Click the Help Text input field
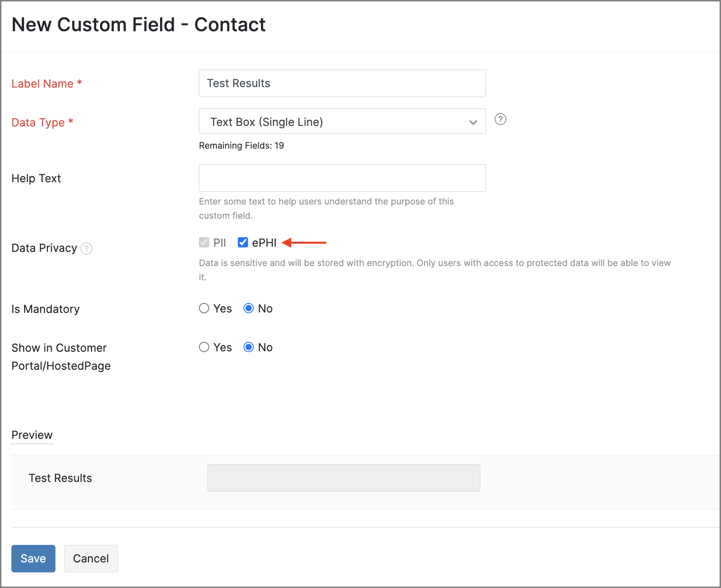721x588 pixels. (342, 178)
